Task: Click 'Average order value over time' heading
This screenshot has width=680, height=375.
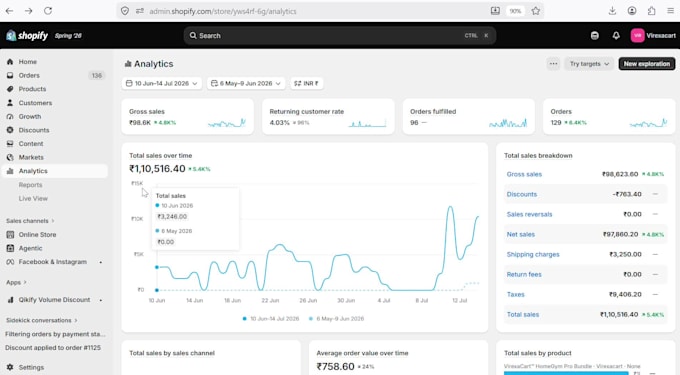Action: click(362, 353)
